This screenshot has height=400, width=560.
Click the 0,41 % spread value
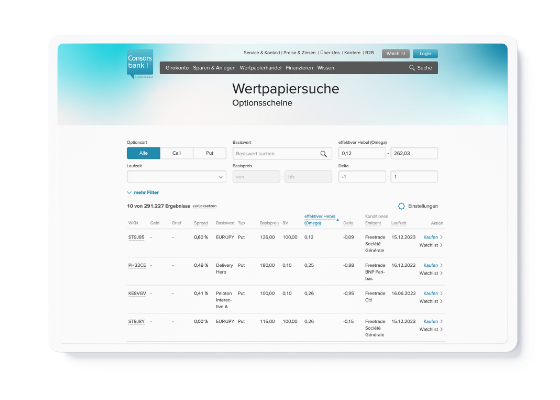coord(201,293)
